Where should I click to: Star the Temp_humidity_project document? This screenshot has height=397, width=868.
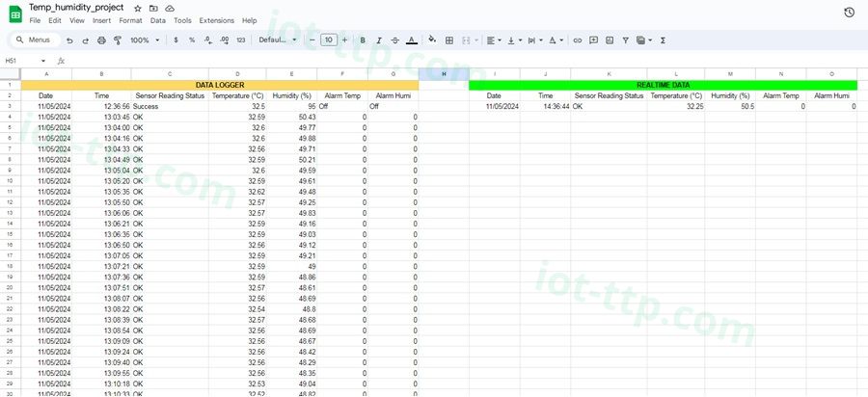click(137, 8)
